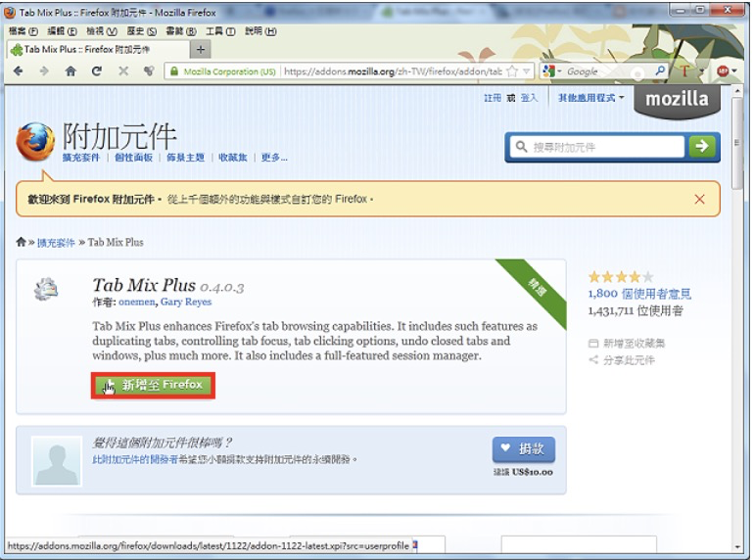Image resolution: width=754 pixels, height=560 pixels.
Task: Open the 編輯 (E) menu
Action: pyautogui.click(x=62, y=31)
